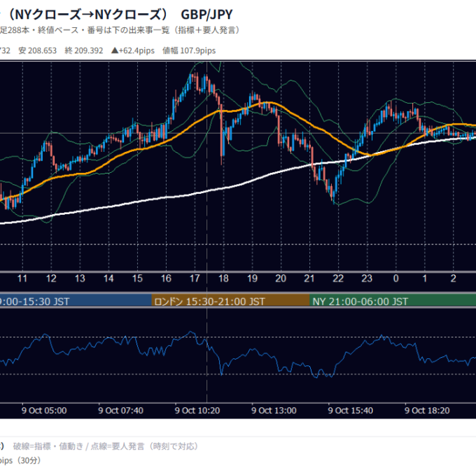This screenshot has width=476, height=476.
Task: Click the NYクローズ→NYクローズ heading text
Action: (90, 15)
